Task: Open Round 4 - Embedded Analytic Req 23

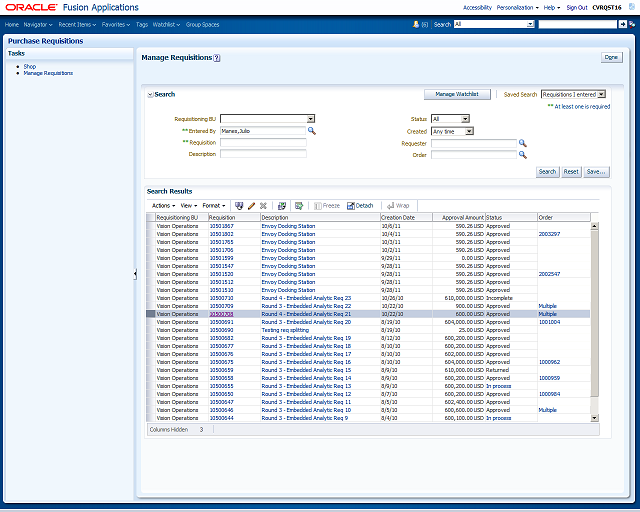Action: click(x=306, y=298)
